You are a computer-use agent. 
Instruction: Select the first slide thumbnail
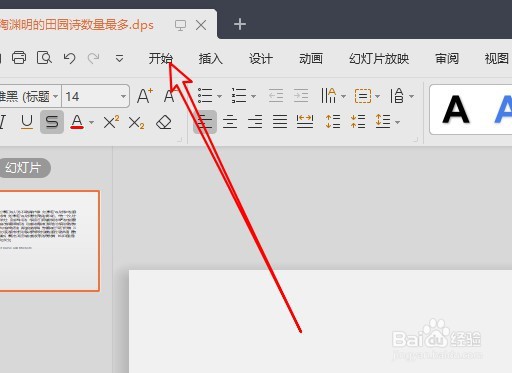coord(49,241)
